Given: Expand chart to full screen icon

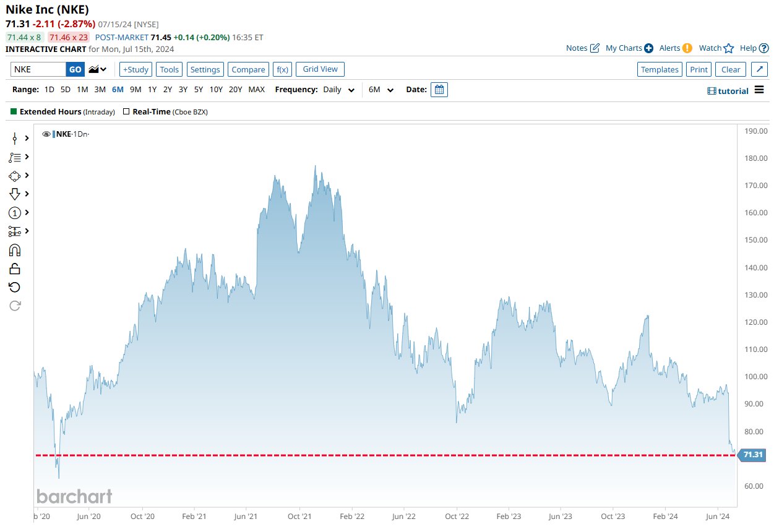Looking at the screenshot, I should pyautogui.click(x=760, y=69).
